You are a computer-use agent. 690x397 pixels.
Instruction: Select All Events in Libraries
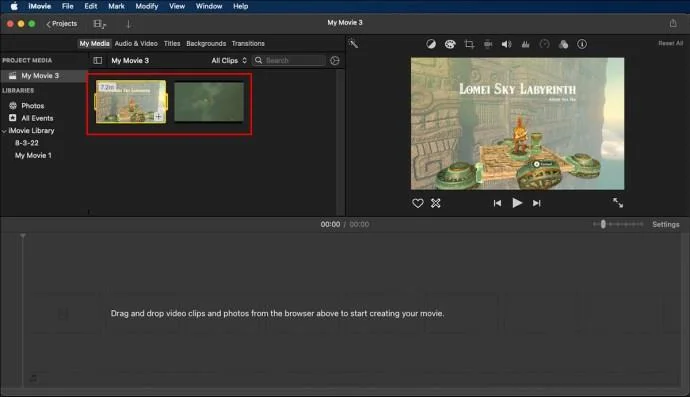tap(37, 118)
